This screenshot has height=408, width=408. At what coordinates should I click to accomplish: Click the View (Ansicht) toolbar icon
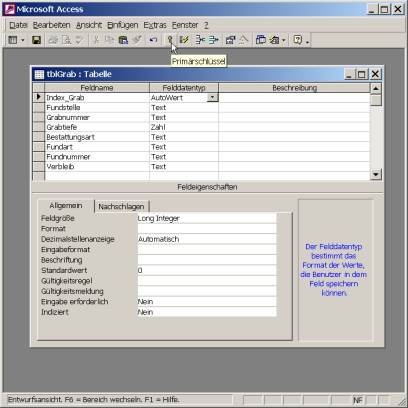coord(13,40)
